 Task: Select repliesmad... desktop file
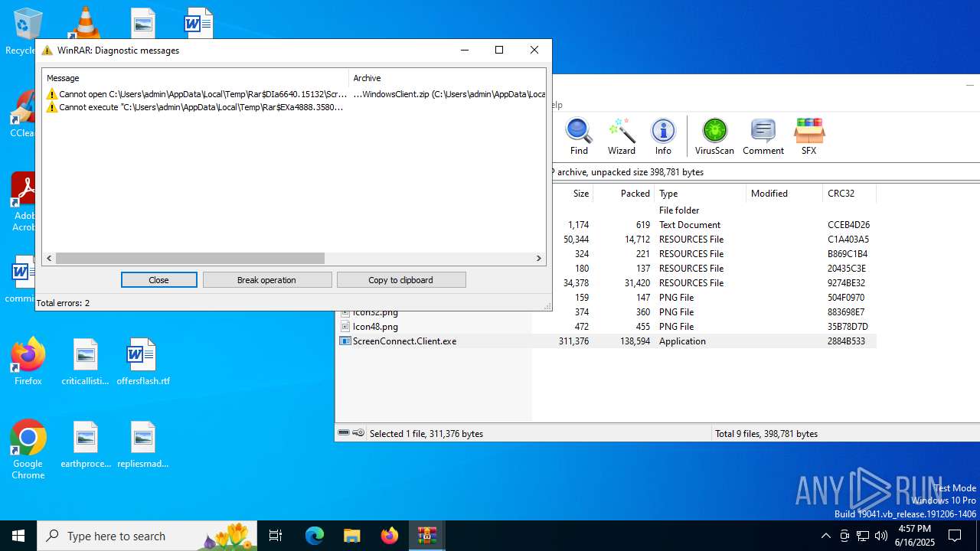click(x=142, y=444)
